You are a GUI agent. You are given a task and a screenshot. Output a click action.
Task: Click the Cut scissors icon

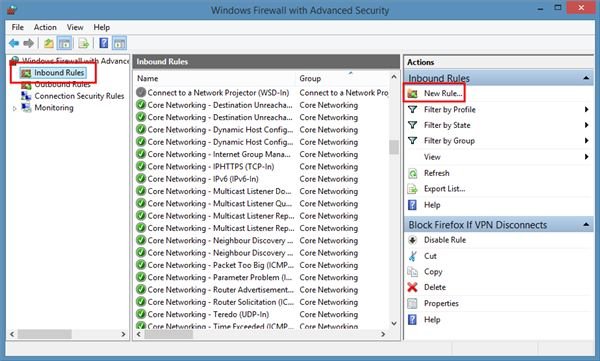pyautogui.click(x=412, y=256)
